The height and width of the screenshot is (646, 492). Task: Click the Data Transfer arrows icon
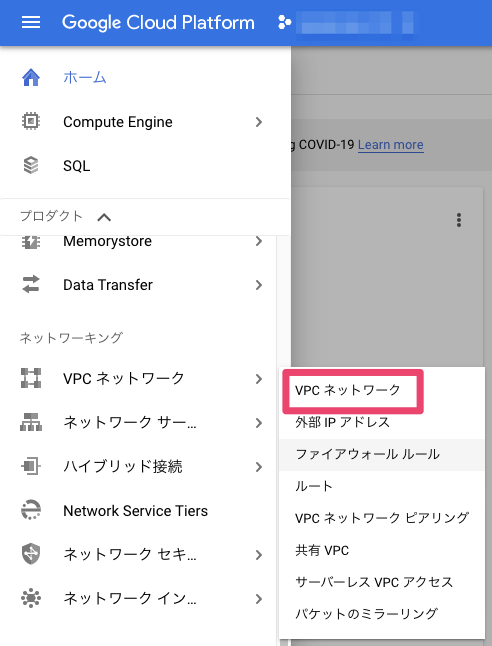coord(31,284)
